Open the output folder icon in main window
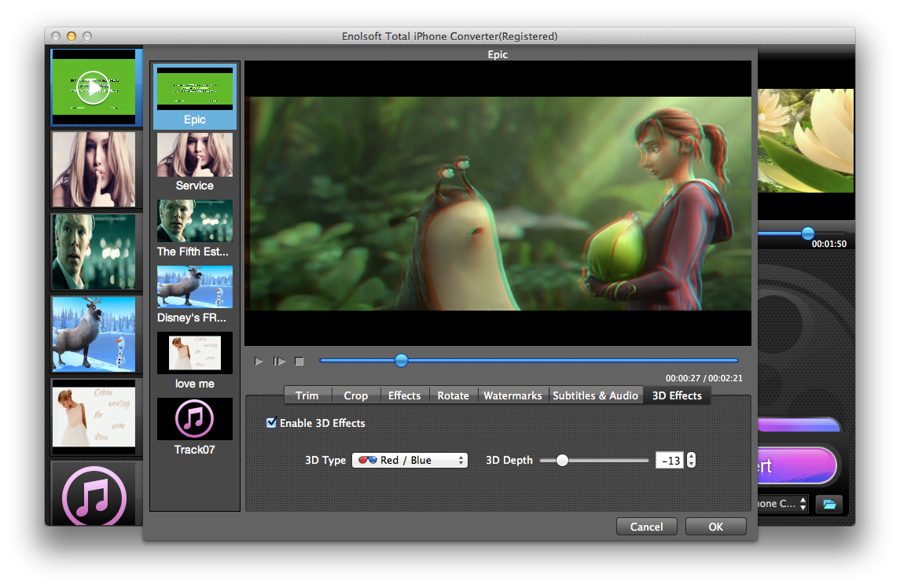The image size is (900, 588). [828, 504]
